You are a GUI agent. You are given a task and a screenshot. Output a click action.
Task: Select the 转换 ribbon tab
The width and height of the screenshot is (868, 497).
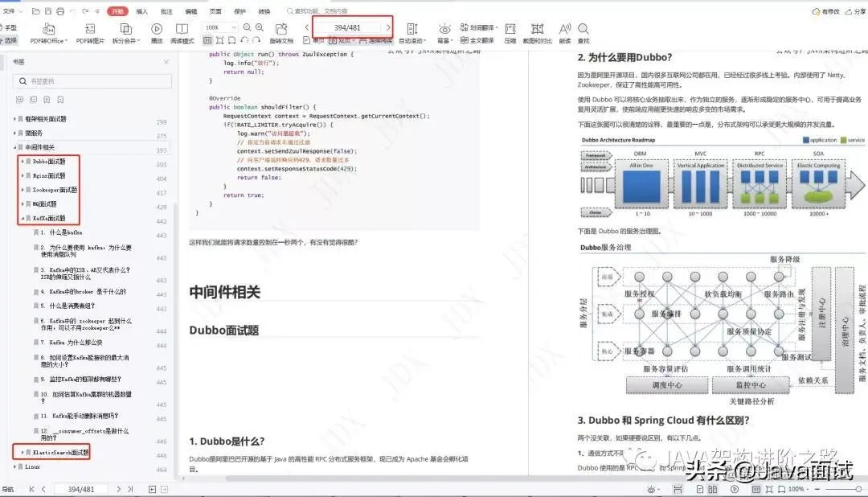pyautogui.click(x=264, y=11)
